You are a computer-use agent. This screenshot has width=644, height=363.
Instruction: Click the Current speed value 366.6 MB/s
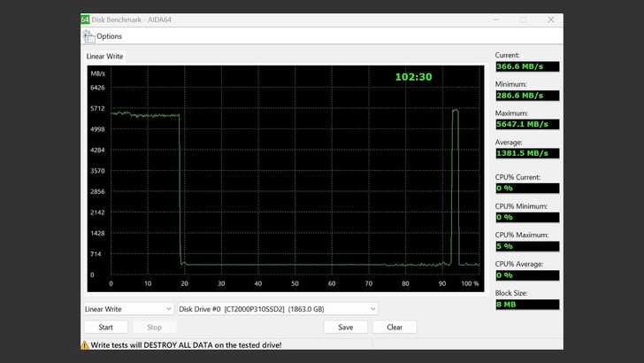click(526, 66)
